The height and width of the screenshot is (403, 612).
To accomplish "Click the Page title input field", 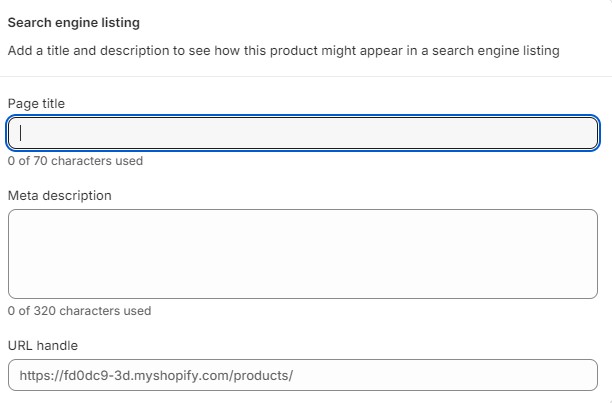I will coord(303,133).
